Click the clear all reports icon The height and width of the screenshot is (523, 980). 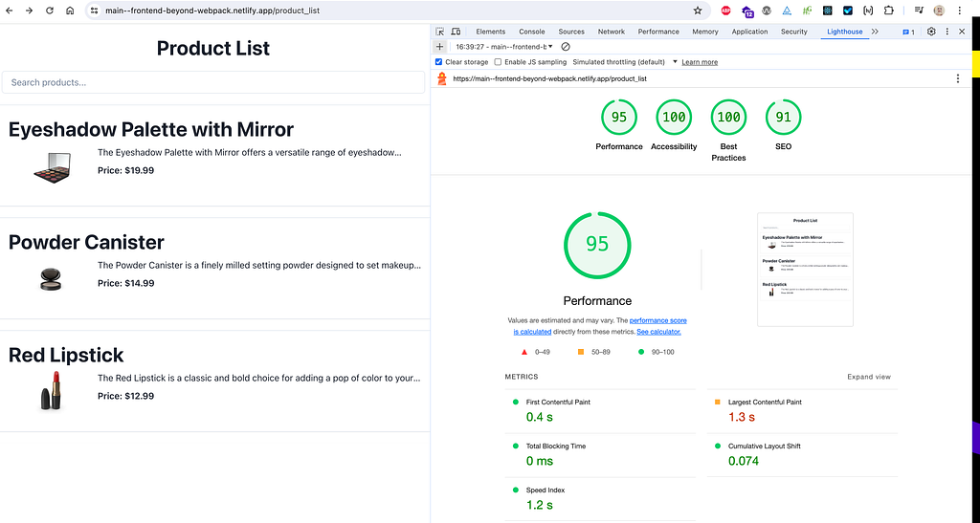(x=566, y=47)
